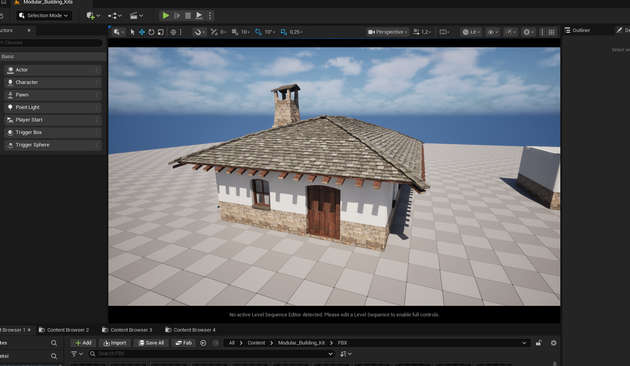Screen dimensions: 630x366
Task: Go back in Content Browser history
Action: pos(203,343)
